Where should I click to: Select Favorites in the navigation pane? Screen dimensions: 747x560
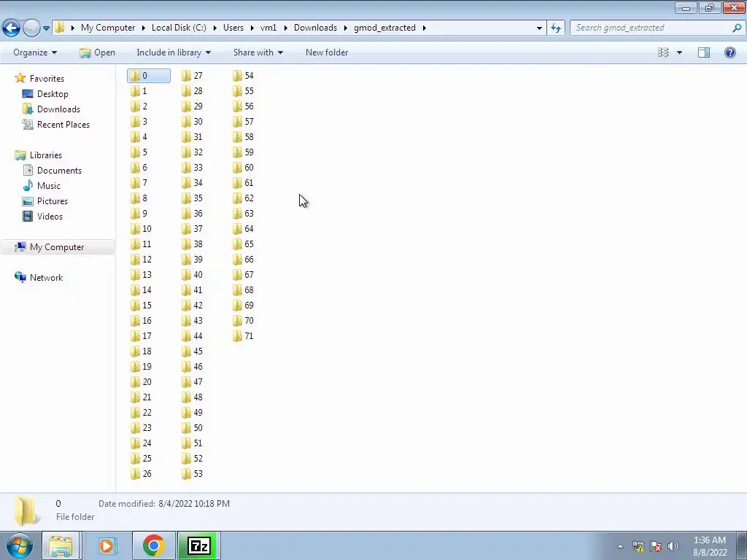coord(39,79)
